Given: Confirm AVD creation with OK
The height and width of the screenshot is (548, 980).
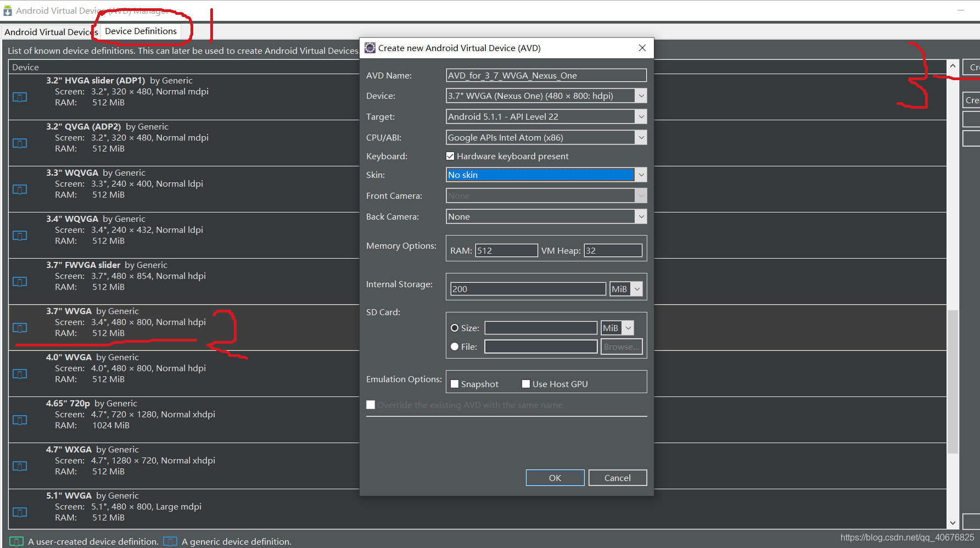Looking at the screenshot, I should (555, 478).
